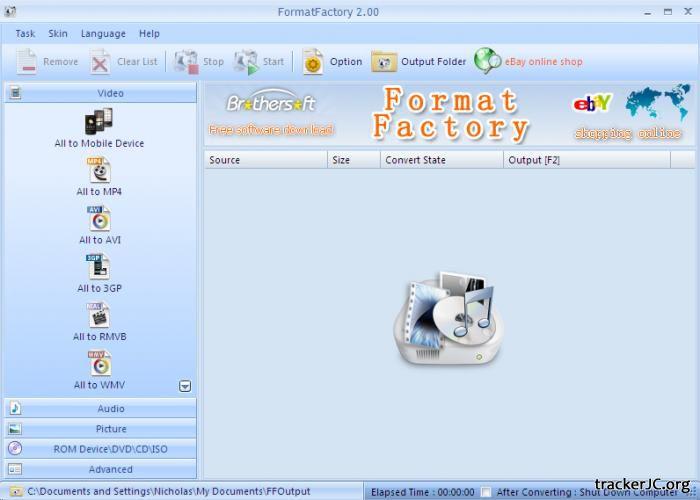Select the All to MP4 icon
Viewport: 700px width, 500px height.
(99, 170)
